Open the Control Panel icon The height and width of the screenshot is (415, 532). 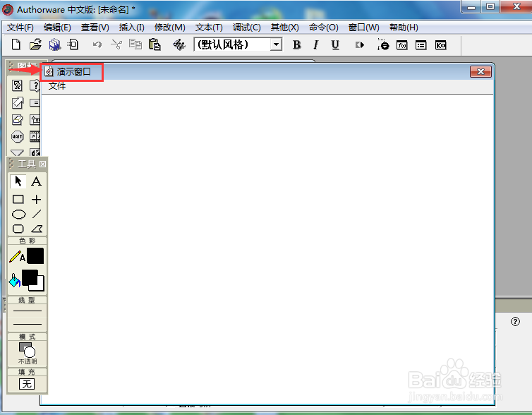point(382,44)
